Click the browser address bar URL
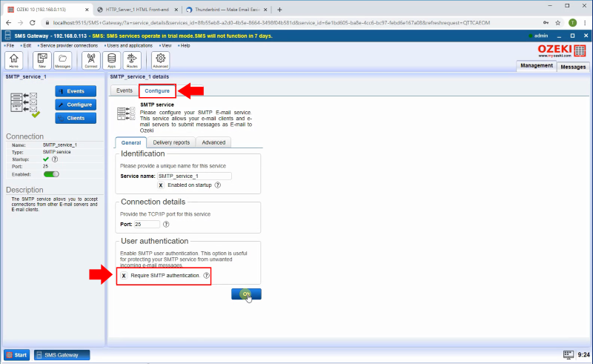The width and height of the screenshot is (593, 364). [271, 23]
